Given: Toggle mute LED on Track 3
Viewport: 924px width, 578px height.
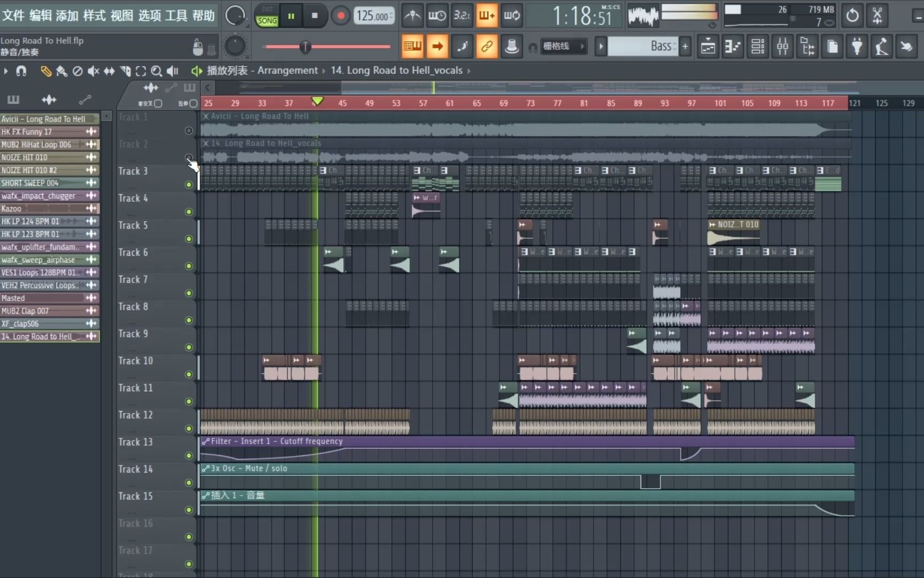Looking at the screenshot, I should click(x=189, y=185).
